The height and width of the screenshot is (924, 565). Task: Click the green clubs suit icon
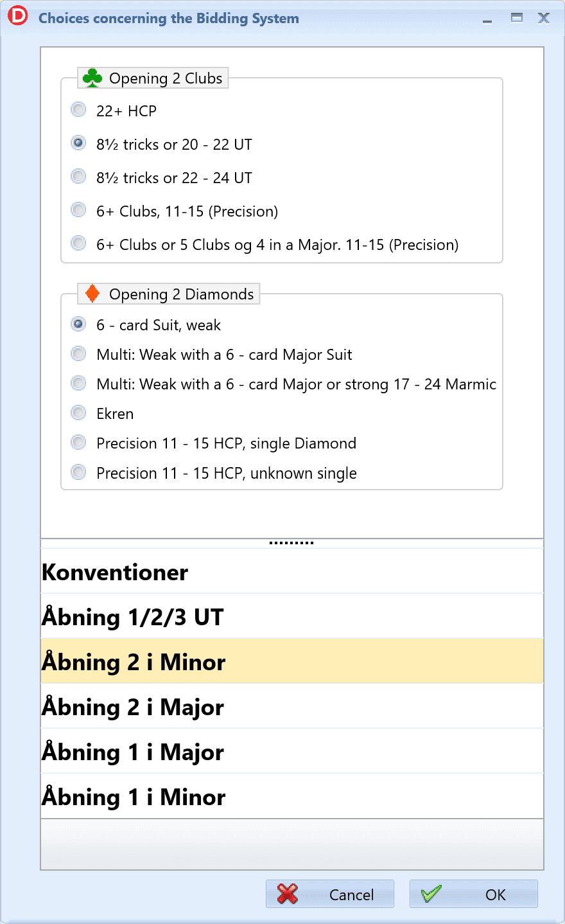92,78
